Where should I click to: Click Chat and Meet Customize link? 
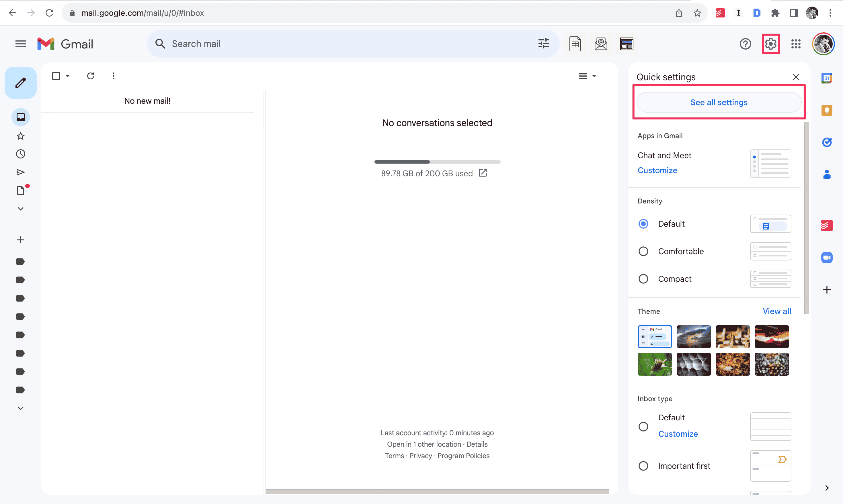[x=657, y=170]
